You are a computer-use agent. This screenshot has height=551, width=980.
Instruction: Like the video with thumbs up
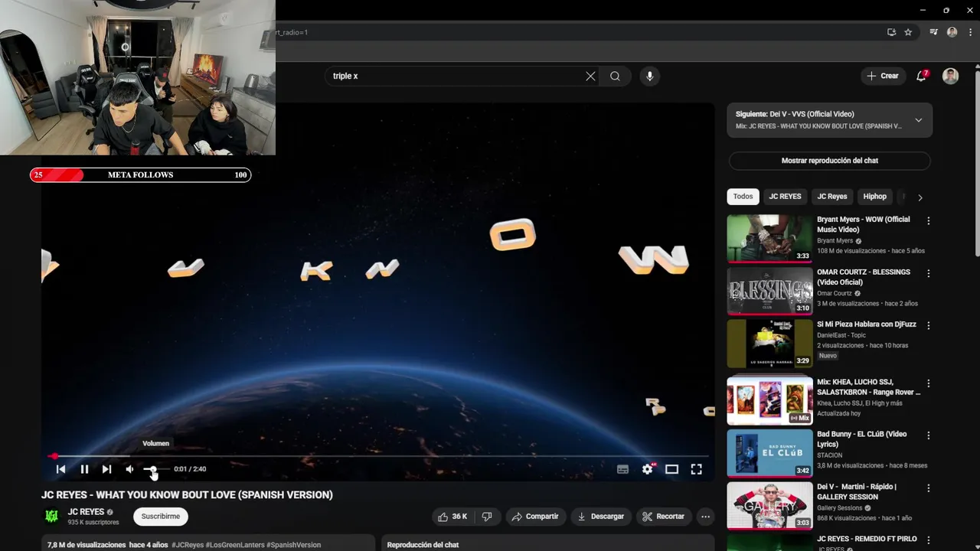pyautogui.click(x=452, y=517)
